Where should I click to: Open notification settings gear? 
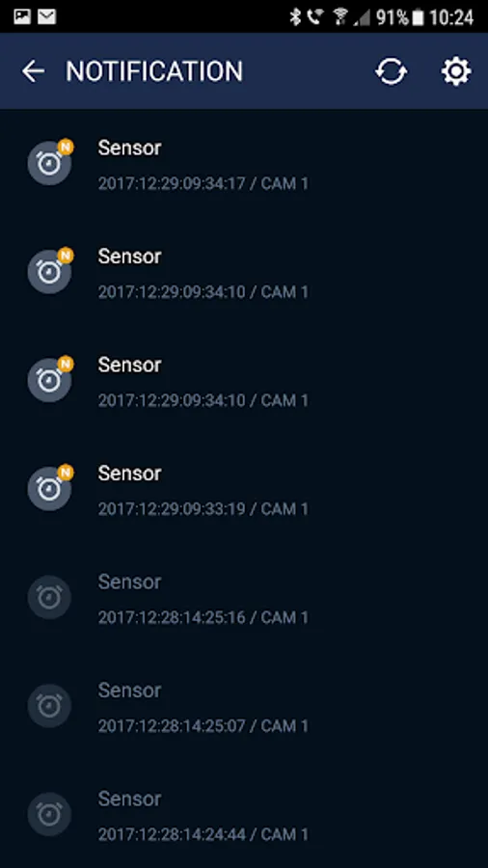(x=456, y=71)
